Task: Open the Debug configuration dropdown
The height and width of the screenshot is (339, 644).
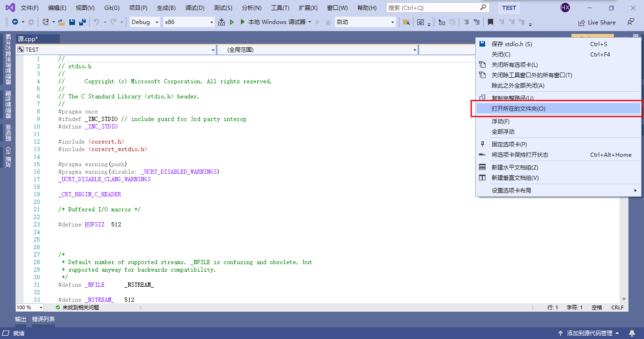Action: click(143, 22)
